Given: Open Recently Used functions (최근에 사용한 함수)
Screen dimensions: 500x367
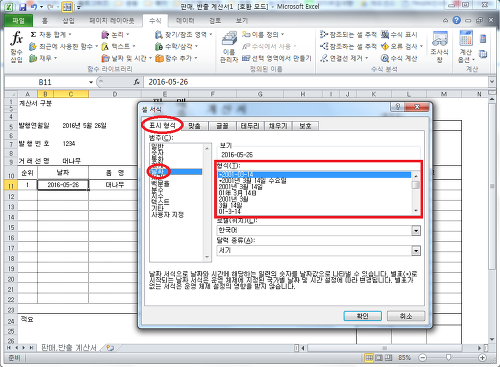Looking at the screenshot, I should [63, 46].
